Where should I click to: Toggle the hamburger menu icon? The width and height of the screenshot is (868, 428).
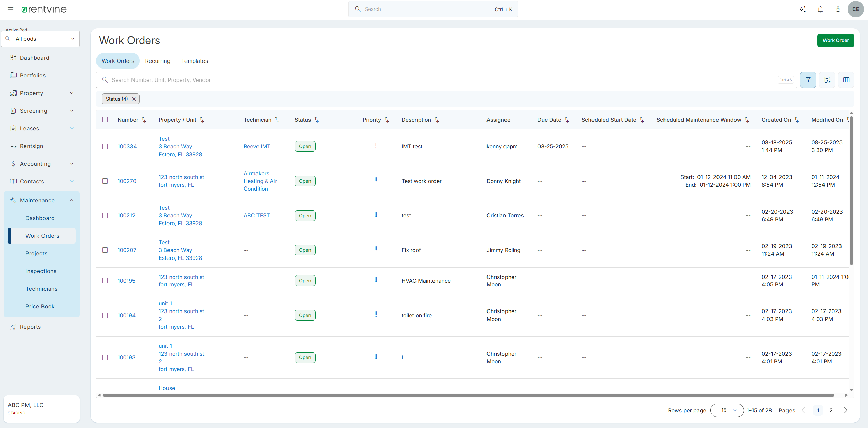point(11,9)
